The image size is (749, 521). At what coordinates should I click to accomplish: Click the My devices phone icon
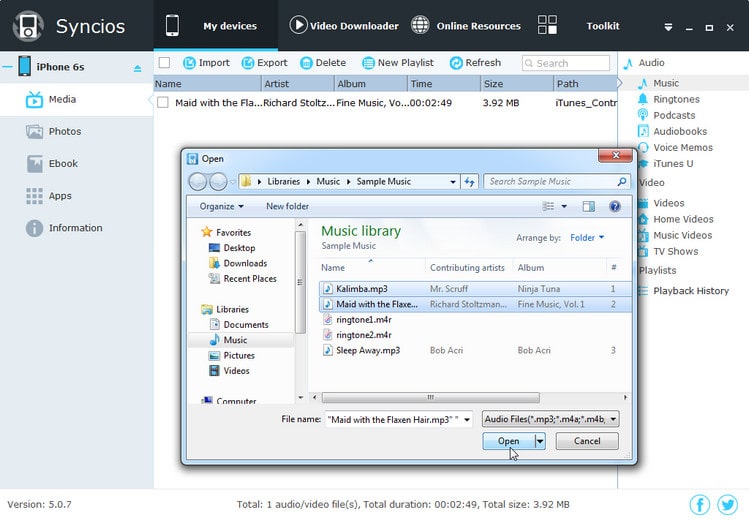172,25
